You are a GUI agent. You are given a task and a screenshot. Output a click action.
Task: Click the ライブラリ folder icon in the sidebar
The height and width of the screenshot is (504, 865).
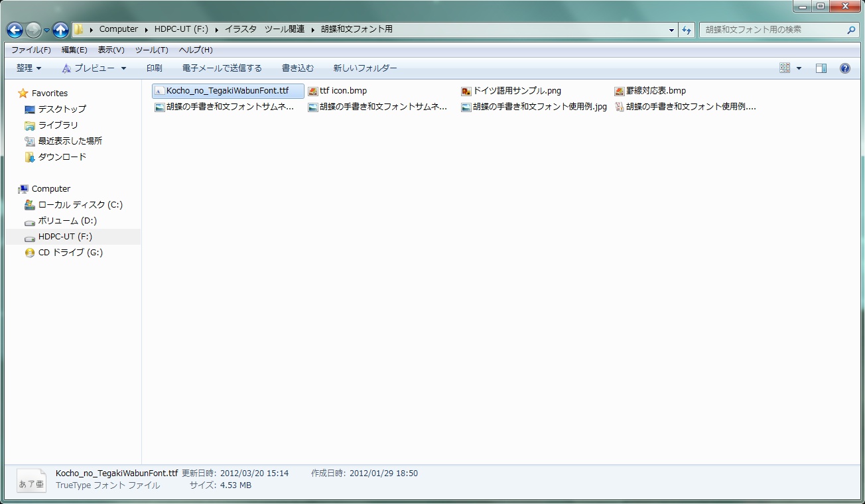[x=30, y=125]
